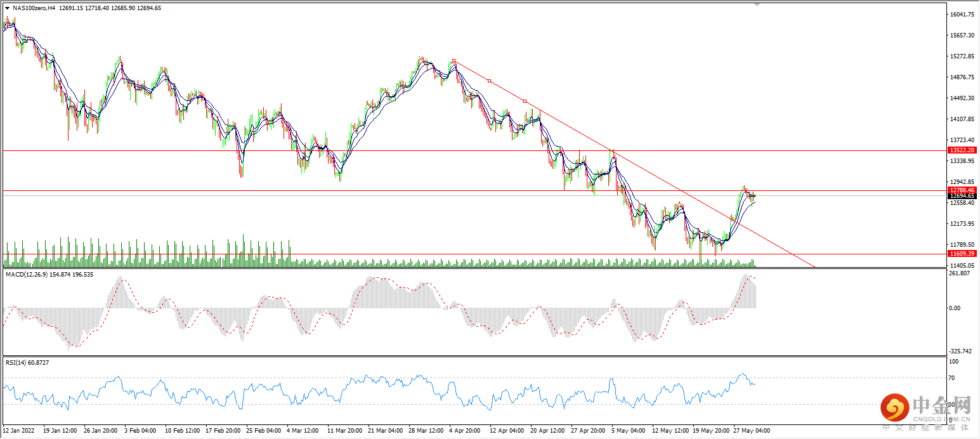Viewport: 980px width, 439px height.
Task: Click the 14876.75 price axis label
Action: (x=963, y=77)
